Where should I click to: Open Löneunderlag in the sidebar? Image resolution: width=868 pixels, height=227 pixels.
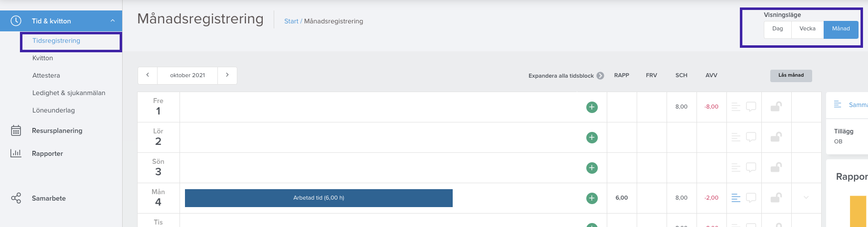[54, 111]
